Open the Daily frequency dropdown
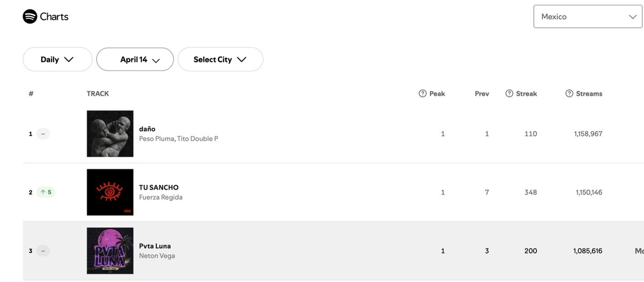 [57, 60]
